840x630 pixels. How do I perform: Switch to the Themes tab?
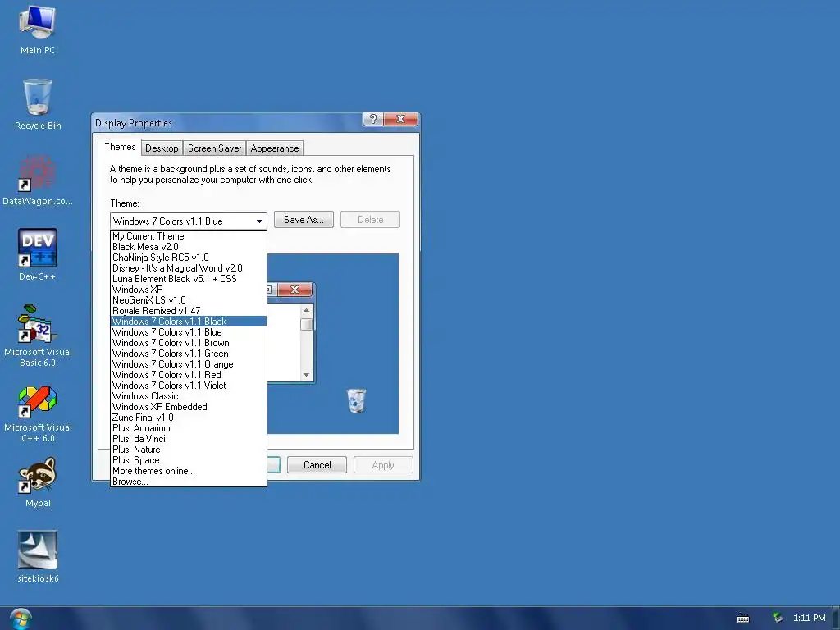coord(120,147)
